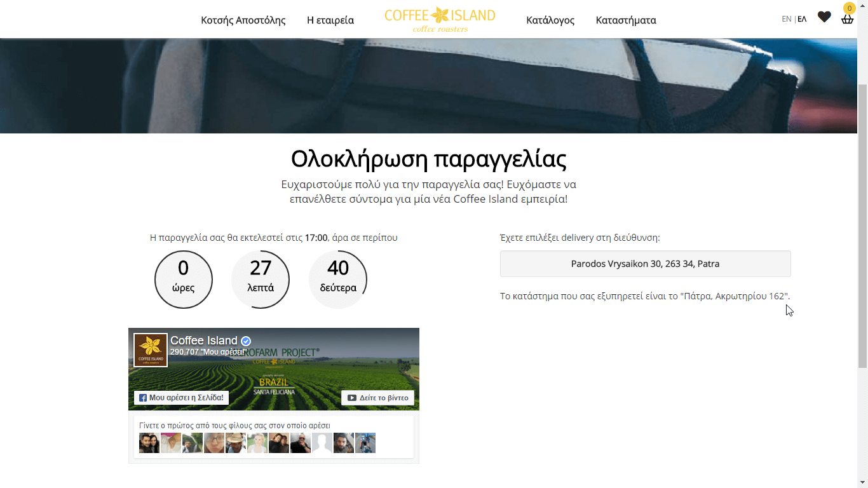The width and height of the screenshot is (868, 488).
Task: Click the last friend photo in the Facebook widget
Action: [365, 443]
